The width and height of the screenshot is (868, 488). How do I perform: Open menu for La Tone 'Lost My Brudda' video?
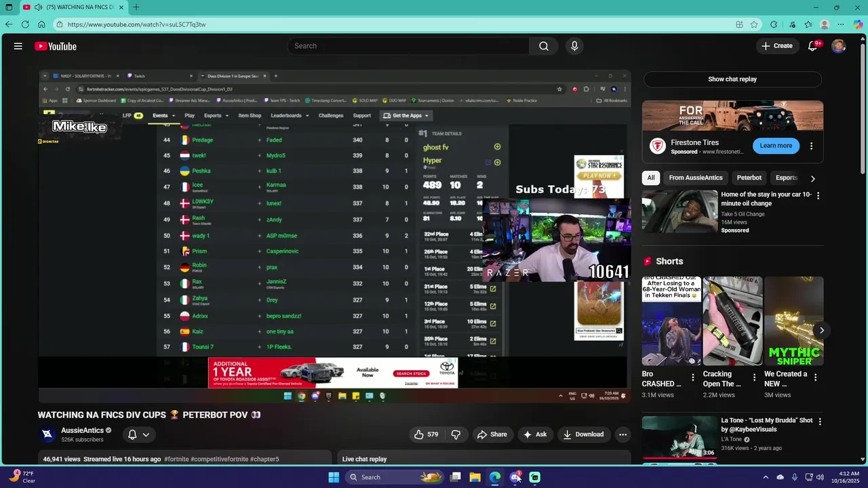point(819,422)
